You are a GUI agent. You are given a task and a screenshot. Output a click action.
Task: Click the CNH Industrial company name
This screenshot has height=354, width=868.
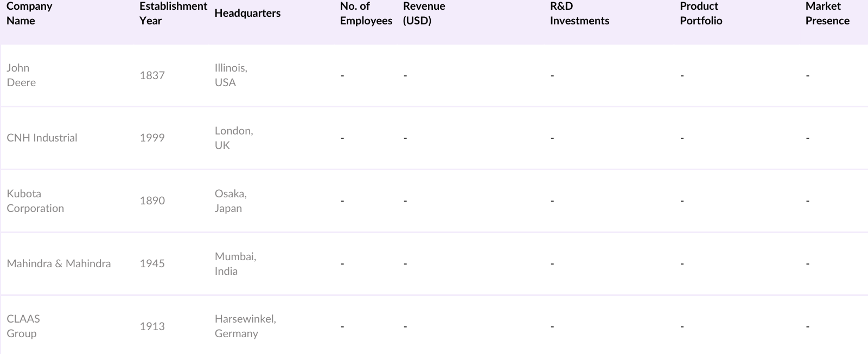[42, 138]
